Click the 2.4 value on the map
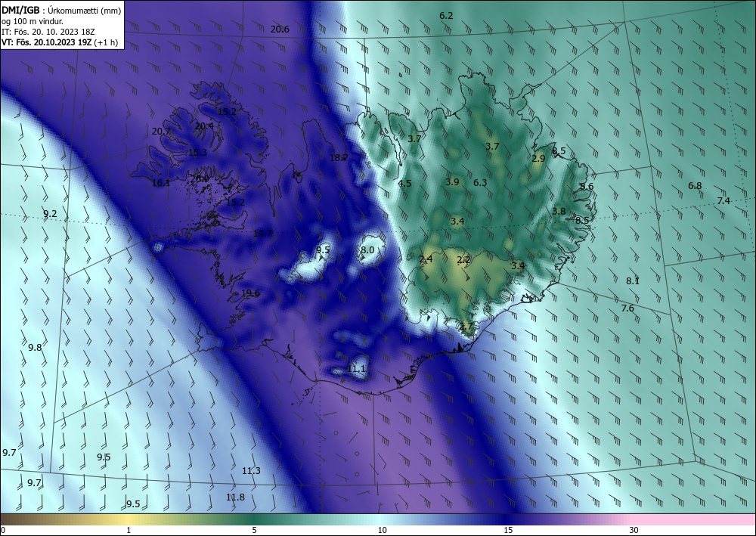Screen dimensions: 756x536 (x=426, y=259)
